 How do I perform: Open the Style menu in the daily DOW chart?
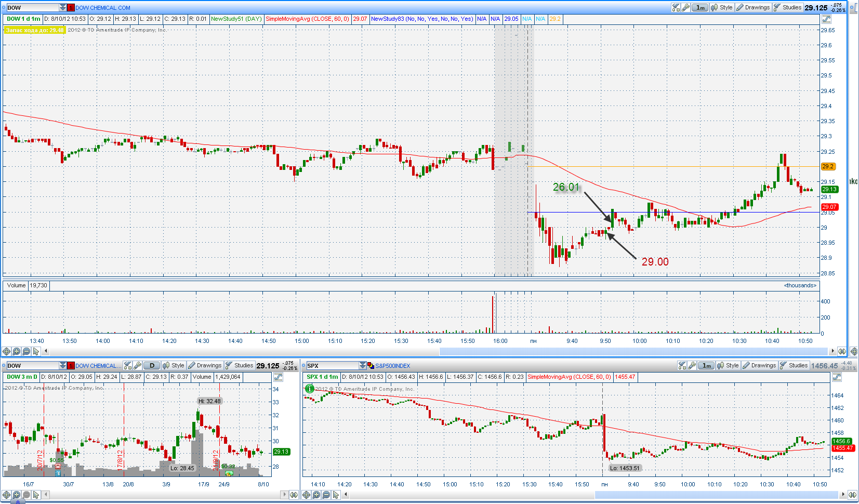click(174, 365)
